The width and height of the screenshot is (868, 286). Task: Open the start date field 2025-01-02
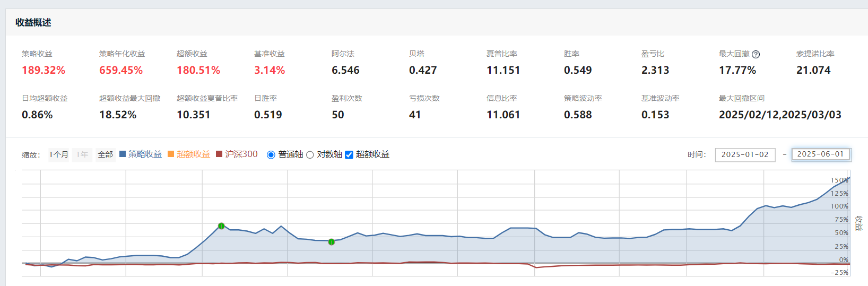(745, 154)
